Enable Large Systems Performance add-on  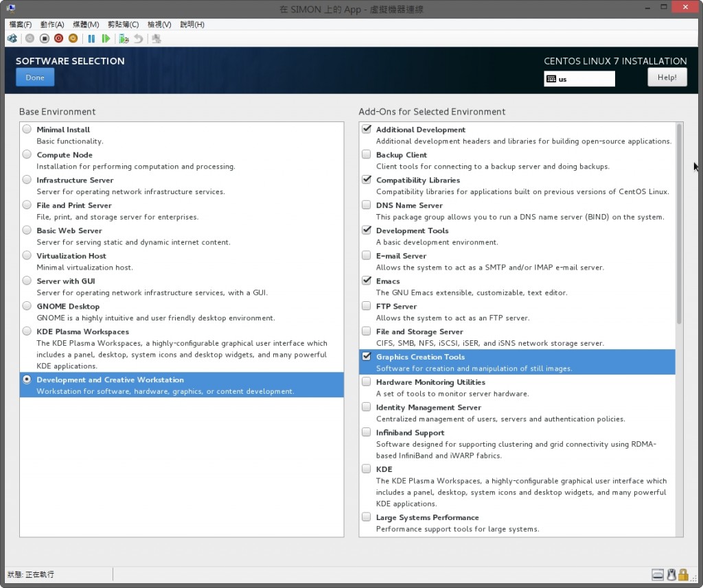[367, 517]
